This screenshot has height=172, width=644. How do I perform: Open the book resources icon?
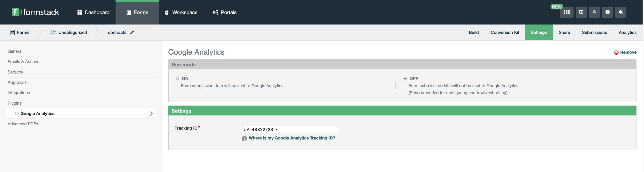[581, 12]
